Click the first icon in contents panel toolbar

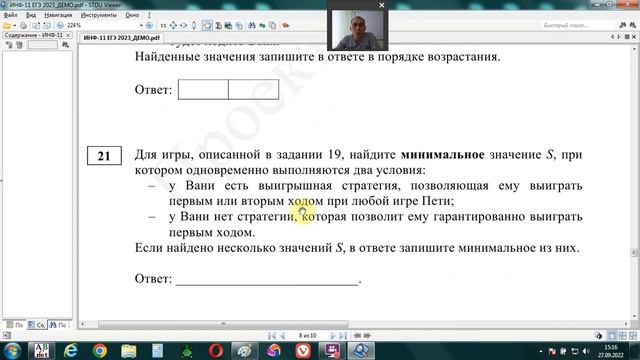point(9,45)
